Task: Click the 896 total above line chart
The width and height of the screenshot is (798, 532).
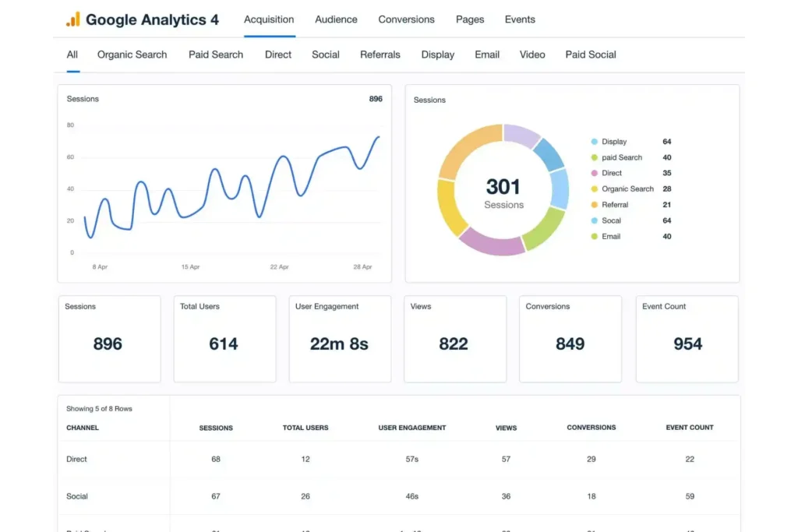Action: pyautogui.click(x=376, y=99)
